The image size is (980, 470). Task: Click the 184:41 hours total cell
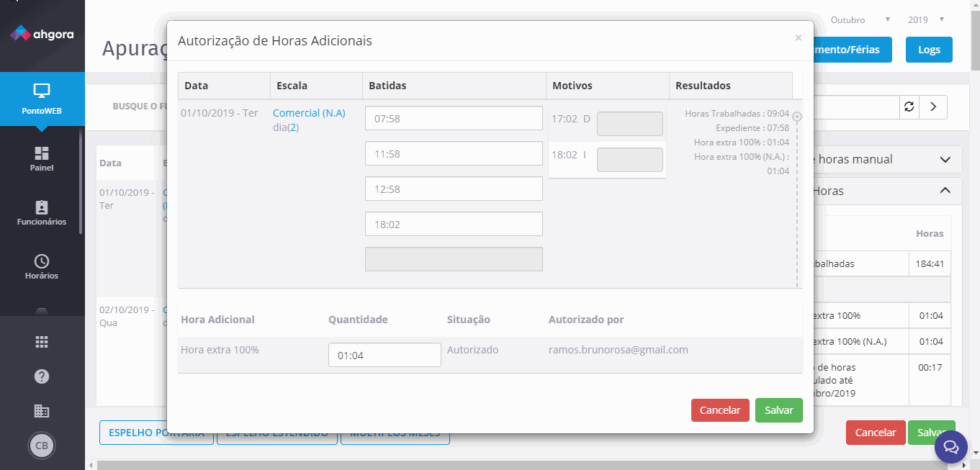click(x=930, y=263)
